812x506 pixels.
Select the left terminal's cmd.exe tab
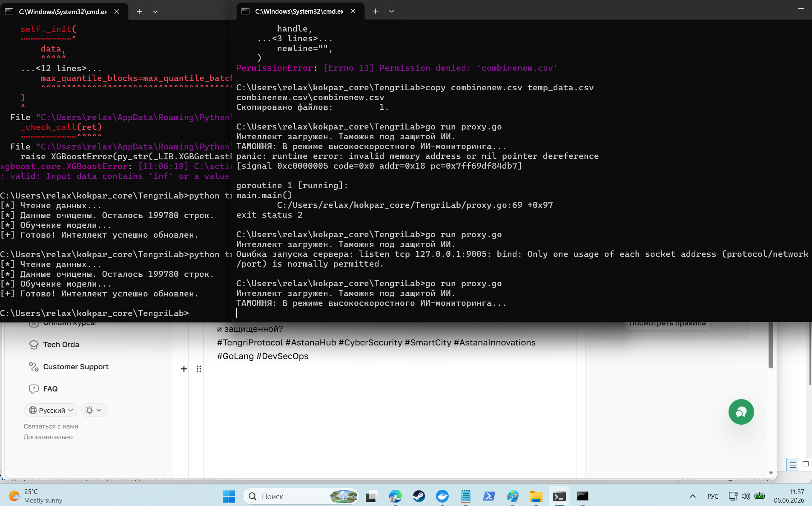point(63,11)
